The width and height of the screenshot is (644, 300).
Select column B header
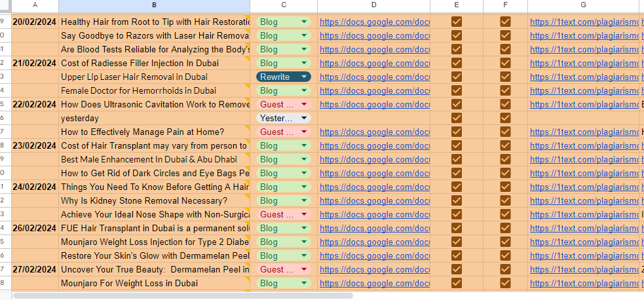(x=154, y=5)
